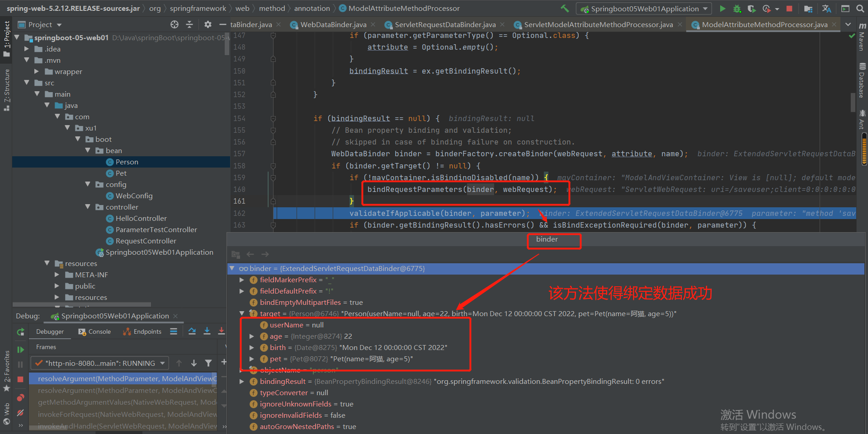Open the Endpoints tab in Debug panel
The image size is (868, 434).
point(142,331)
